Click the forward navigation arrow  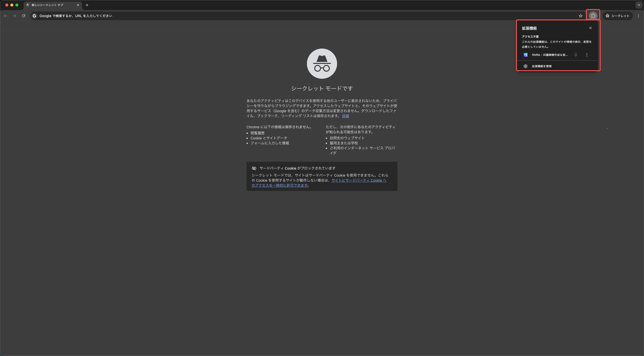coord(15,16)
